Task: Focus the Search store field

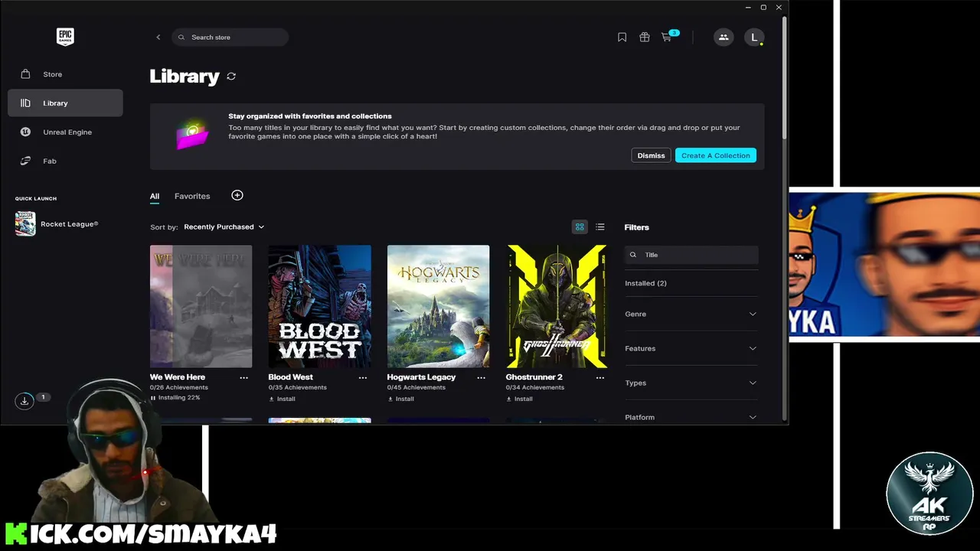Action: coord(230,37)
